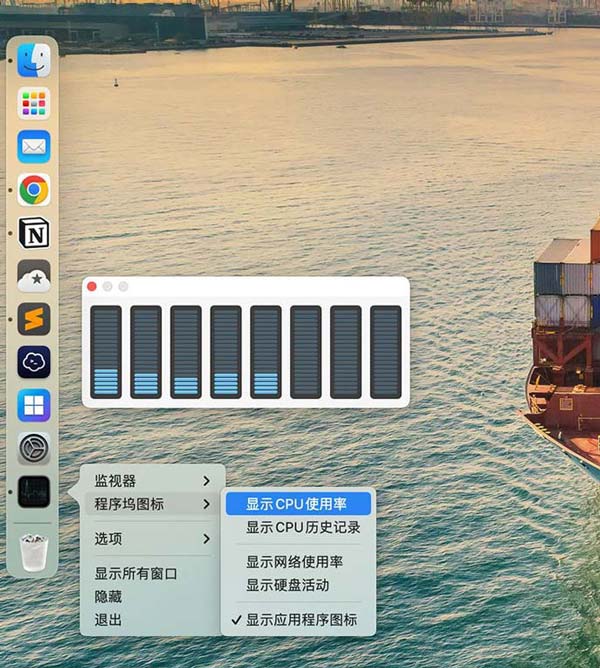Expand the 程序坞图标 submenu
The height and width of the screenshot is (668, 600).
152,504
